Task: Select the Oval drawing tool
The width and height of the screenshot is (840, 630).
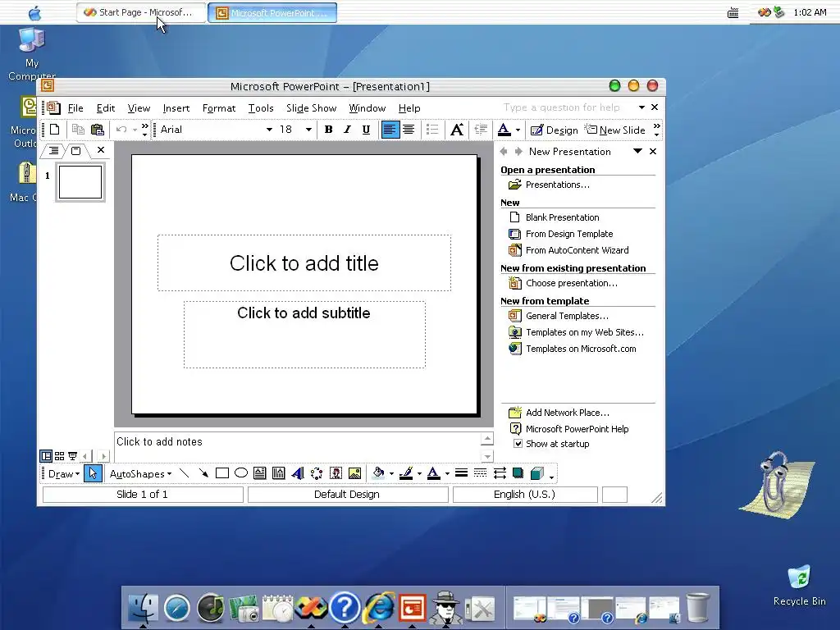Action: (x=241, y=473)
